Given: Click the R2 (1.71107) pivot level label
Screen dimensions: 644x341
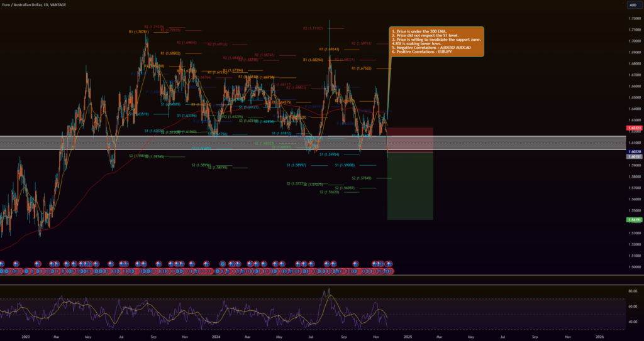Looking at the screenshot, I should pos(313,28).
